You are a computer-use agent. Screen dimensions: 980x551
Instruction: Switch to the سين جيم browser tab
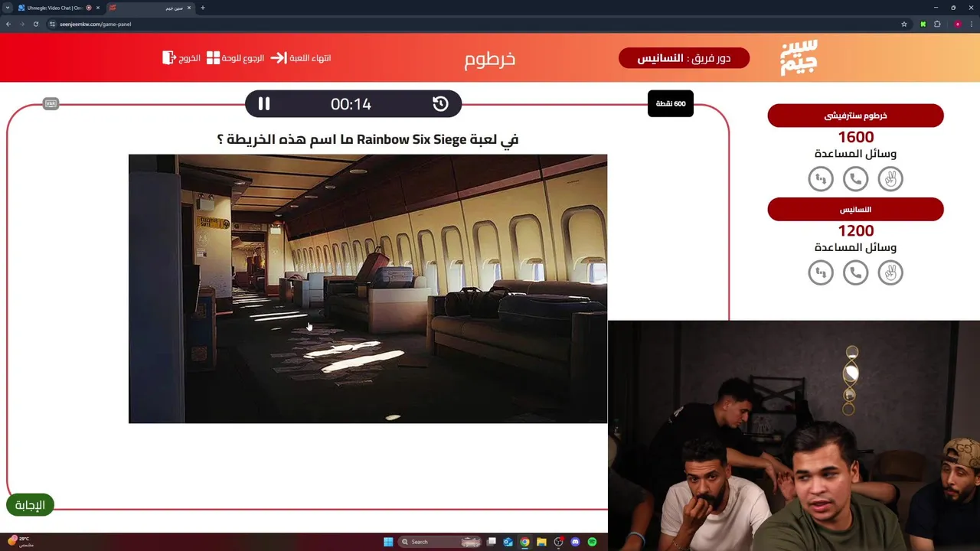coord(149,8)
